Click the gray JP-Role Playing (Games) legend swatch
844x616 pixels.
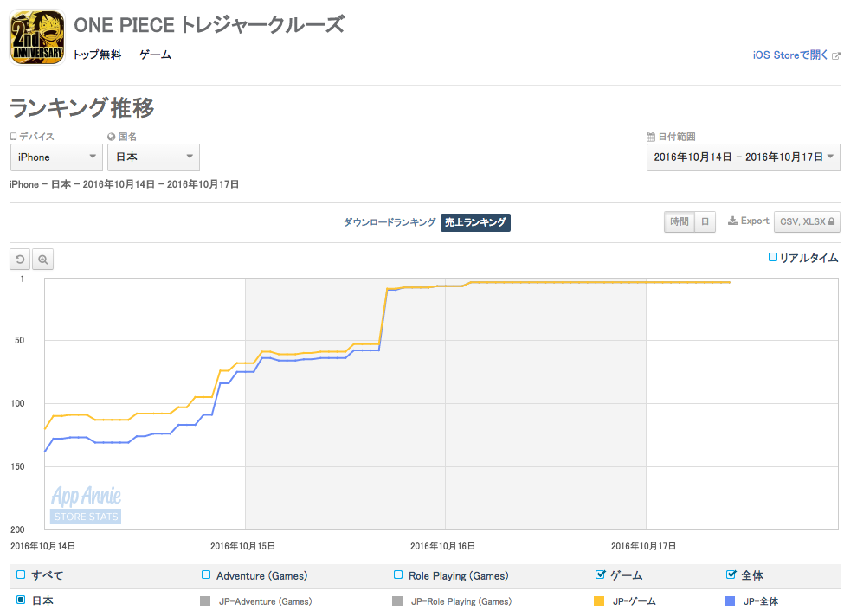coord(397,601)
